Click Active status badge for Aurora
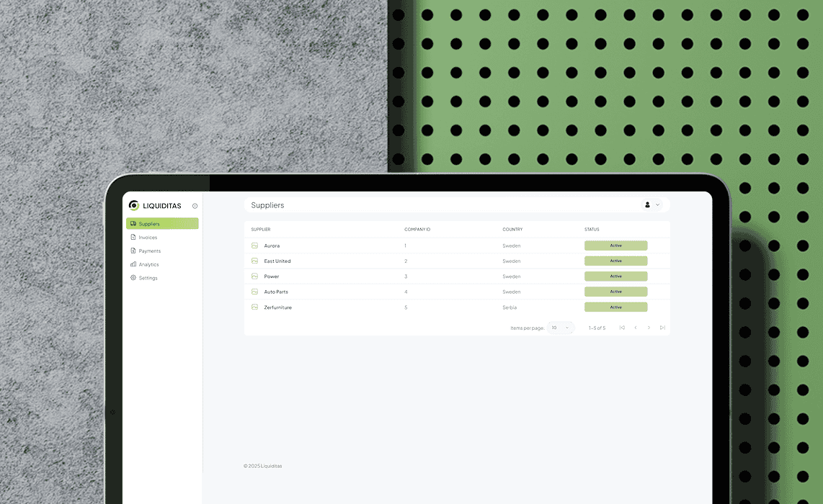This screenshot has height=504, width=823. [615, 246]
